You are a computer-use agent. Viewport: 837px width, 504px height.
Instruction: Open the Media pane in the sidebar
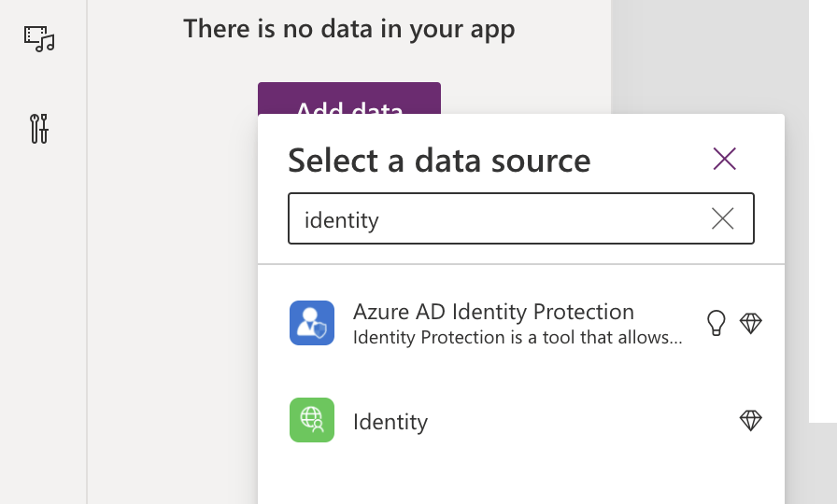coord(39,37)
